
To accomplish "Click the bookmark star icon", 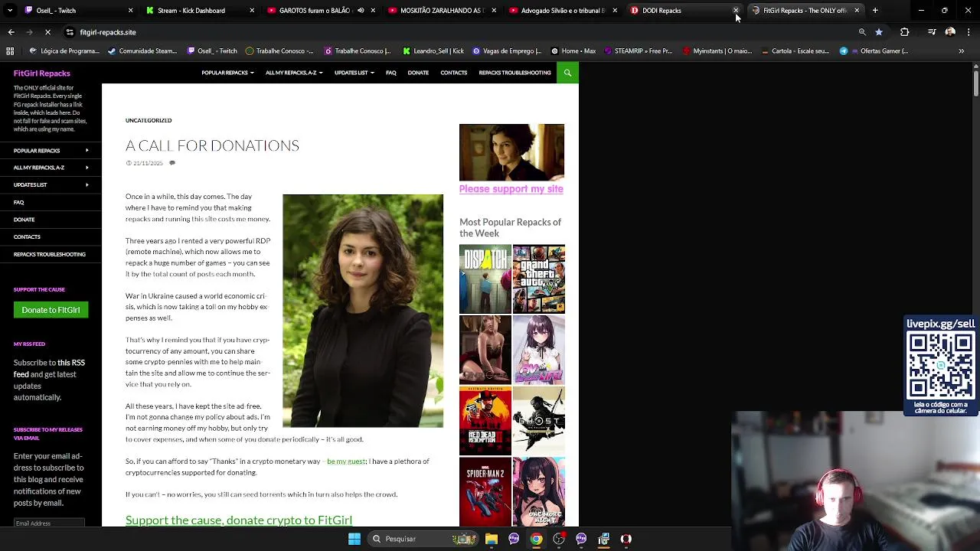I will click(879, 32).
